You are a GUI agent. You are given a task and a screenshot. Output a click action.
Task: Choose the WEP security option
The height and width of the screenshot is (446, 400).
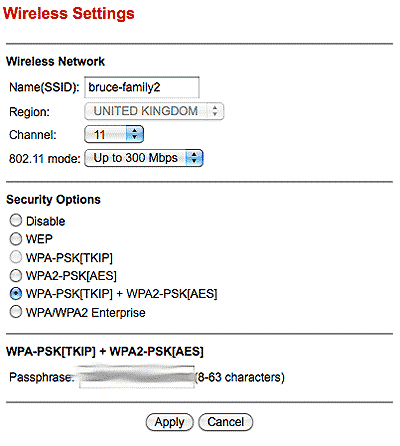(16, 239)
